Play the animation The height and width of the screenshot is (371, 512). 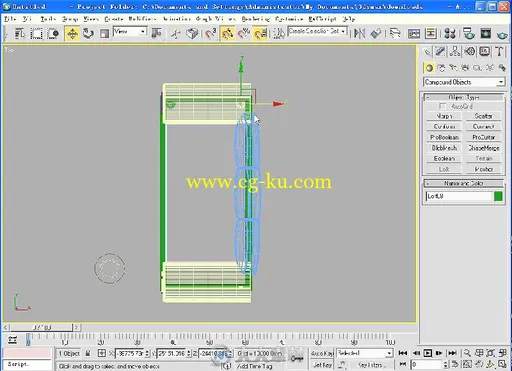(x=428, y=353)
